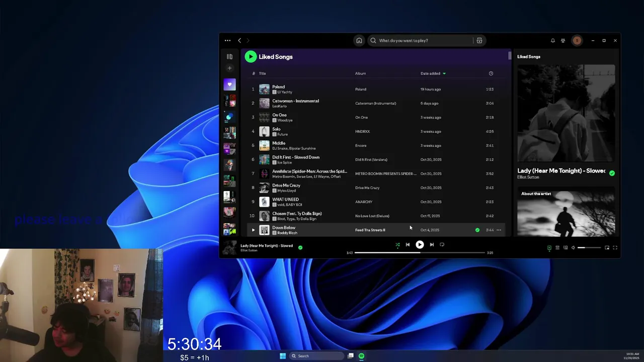Select Chosen (feat. Ty Dolla $ign)
This screenshot has width=644, height=362.
pos(297,213)
